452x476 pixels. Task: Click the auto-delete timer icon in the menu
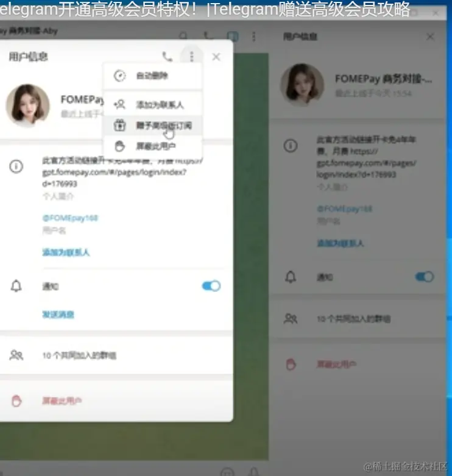[119, 76]
